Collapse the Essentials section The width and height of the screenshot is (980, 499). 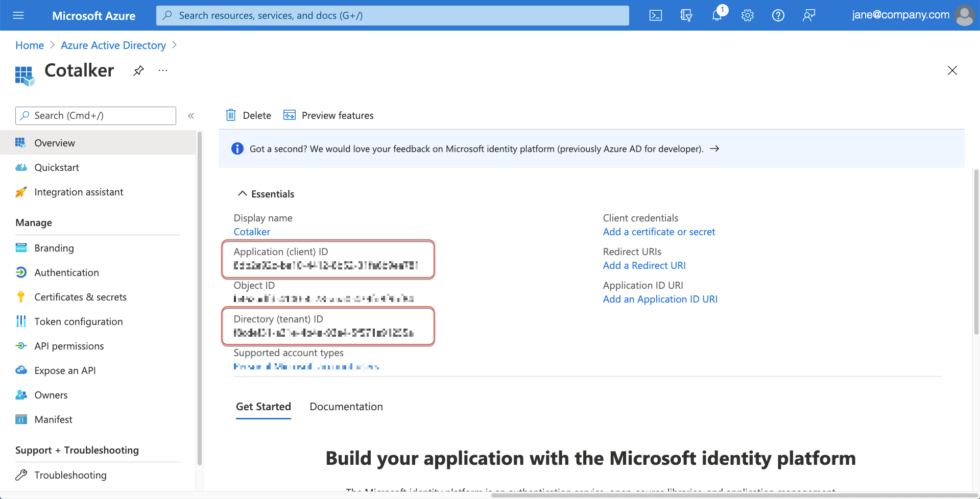coord(243,194)
